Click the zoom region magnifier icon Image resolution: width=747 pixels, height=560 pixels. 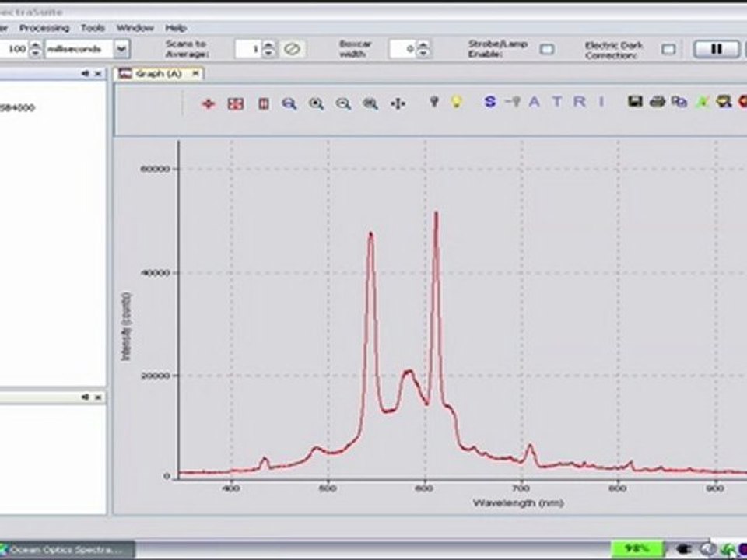click(x=370, y=103)
